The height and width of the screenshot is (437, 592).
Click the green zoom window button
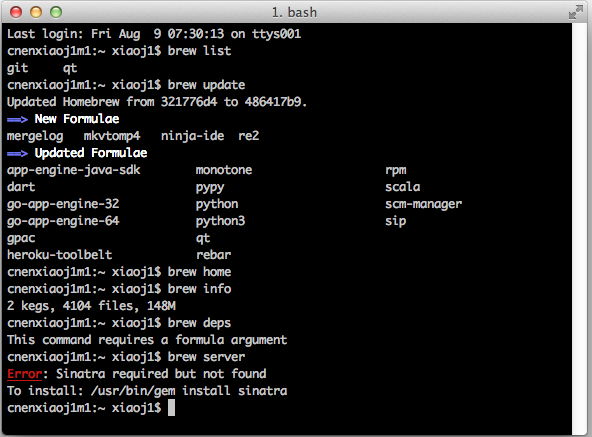pyautogui.click(x=56, y=12)
